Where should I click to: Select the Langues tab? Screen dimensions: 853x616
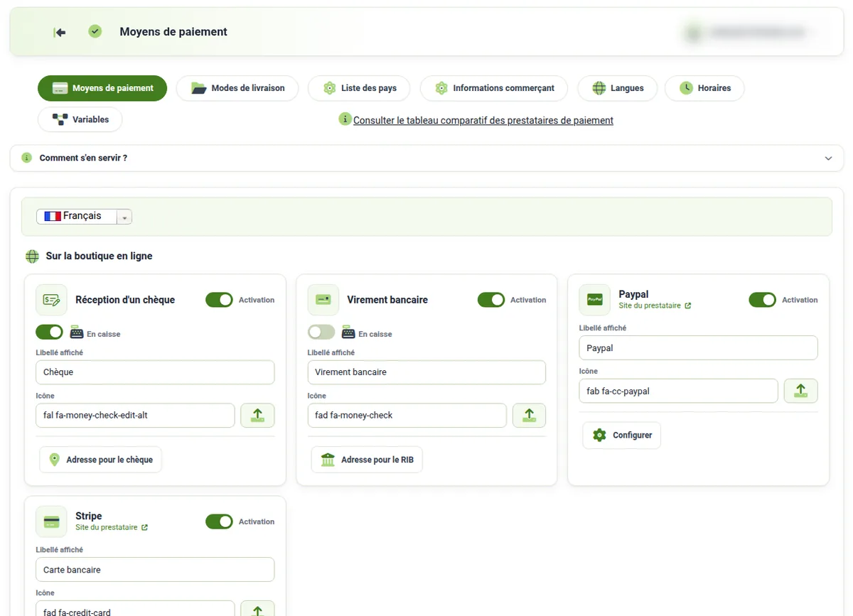click(x=618, y=88)
